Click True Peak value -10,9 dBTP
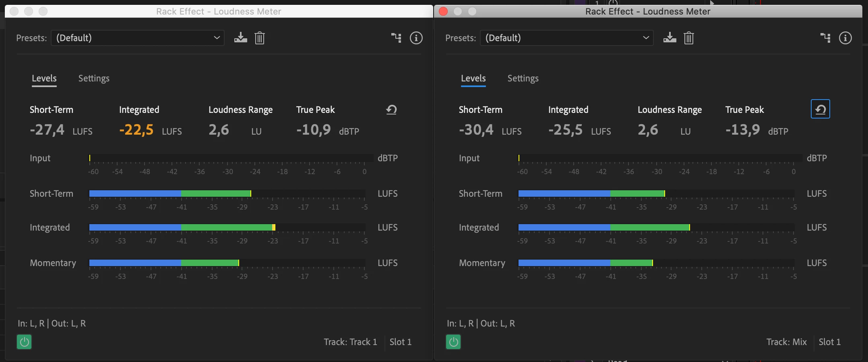The image size is (868, 362). pyautogui.click(x=328, y=130)
